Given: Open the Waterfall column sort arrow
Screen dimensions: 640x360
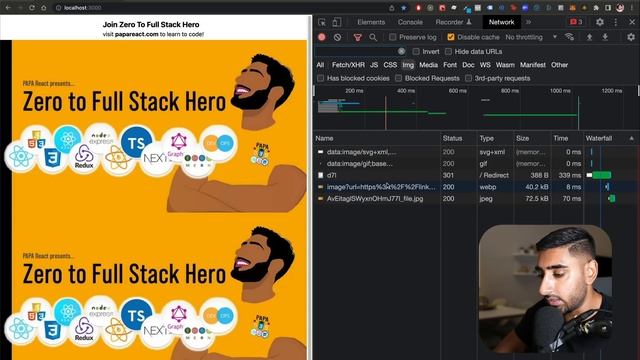Looking at the screenshot, I should 631,138.
